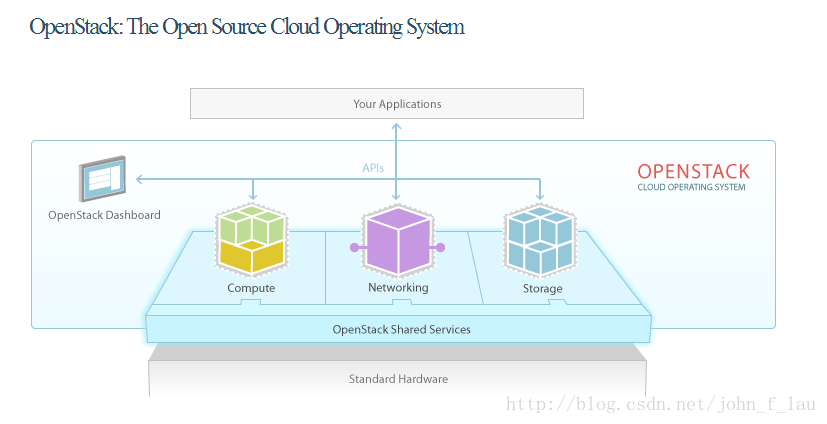The width and height of the screenshot is (827, 424).
Task: Click the OpenStack Shared Services bar
Action: [x=399, y=329]
